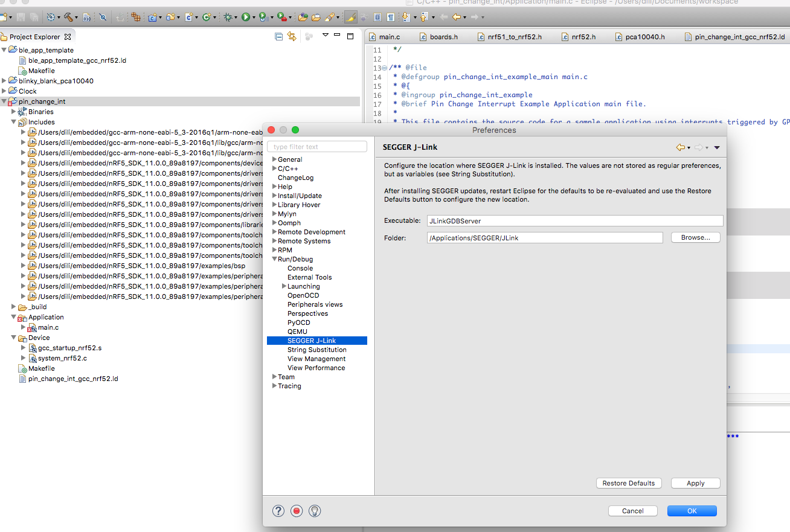Click the green Run button in toolbar

(246, 18)
